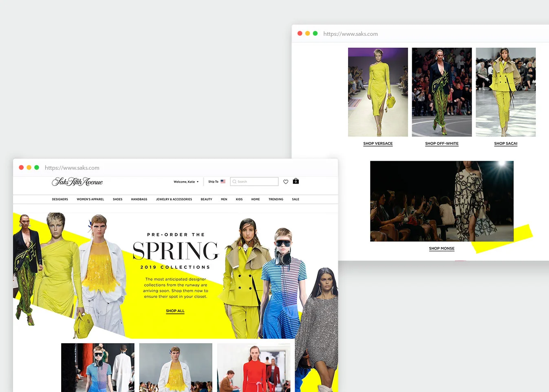Click red close dot of front window
Screen dimensions: 549x392
pos(21,167)
